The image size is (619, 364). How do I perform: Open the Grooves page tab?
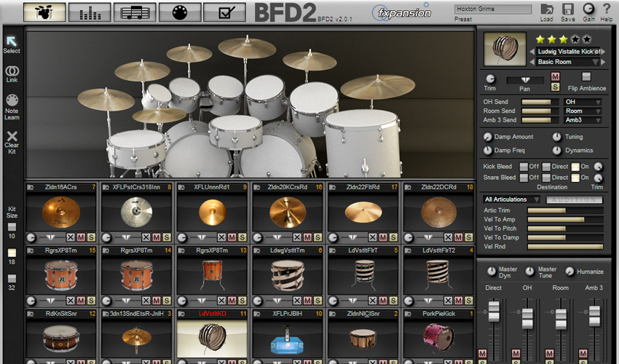[135, 12]
